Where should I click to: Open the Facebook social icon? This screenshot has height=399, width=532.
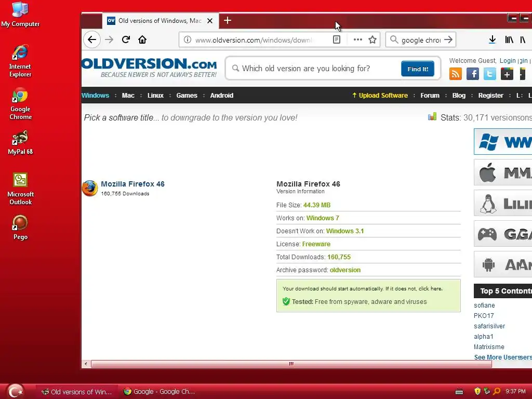pos(473,74)
